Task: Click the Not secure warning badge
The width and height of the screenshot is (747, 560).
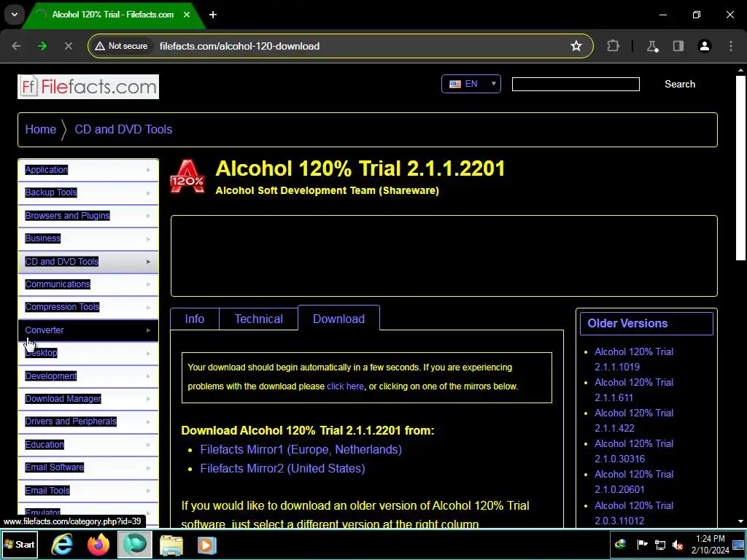Action: click(x=122, y=46)
